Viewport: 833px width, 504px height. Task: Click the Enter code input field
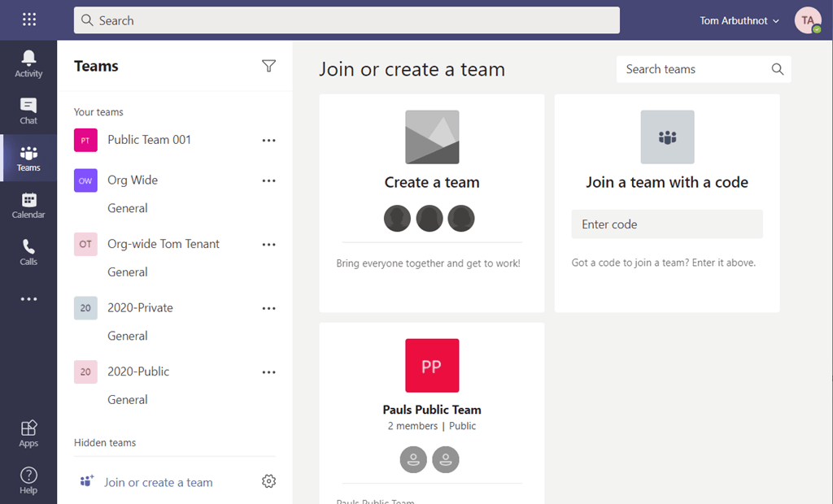pyautogui.click(x=667, y=224)
